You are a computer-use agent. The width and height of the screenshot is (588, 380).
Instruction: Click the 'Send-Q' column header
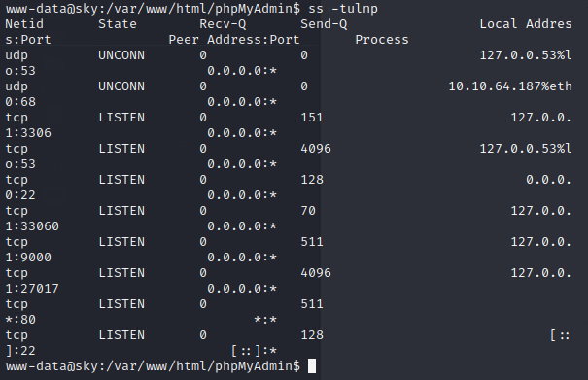324,24
